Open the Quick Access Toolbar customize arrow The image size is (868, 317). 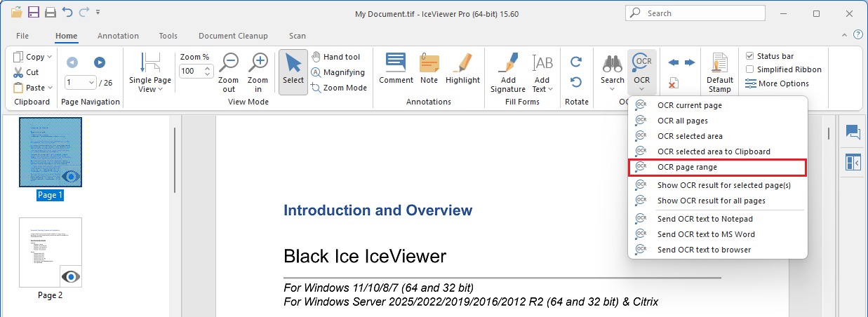click(98, 13)
